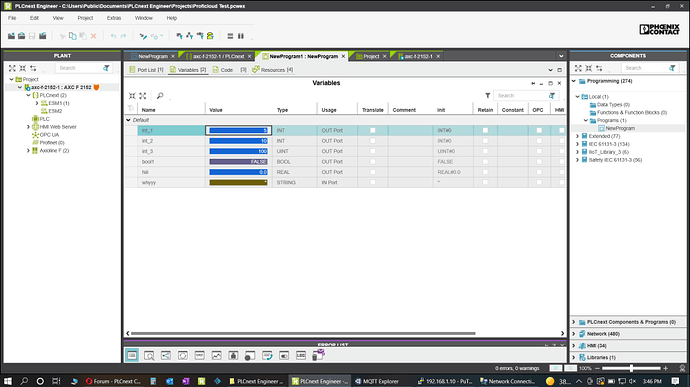The width and height of the screenshot is (690, 387).
Task: Click expand-all icon in Variables editor toolbar
Action: click(x=143, y=96)
